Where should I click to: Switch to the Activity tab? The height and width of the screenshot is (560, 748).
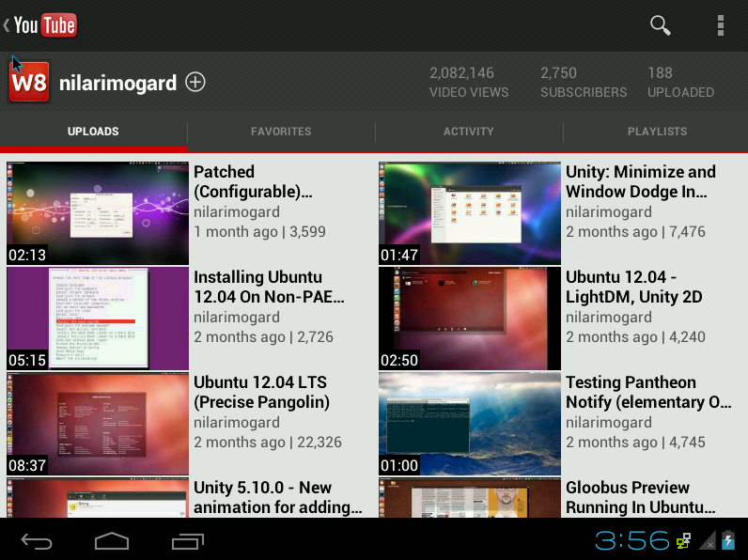coord(469,132)
